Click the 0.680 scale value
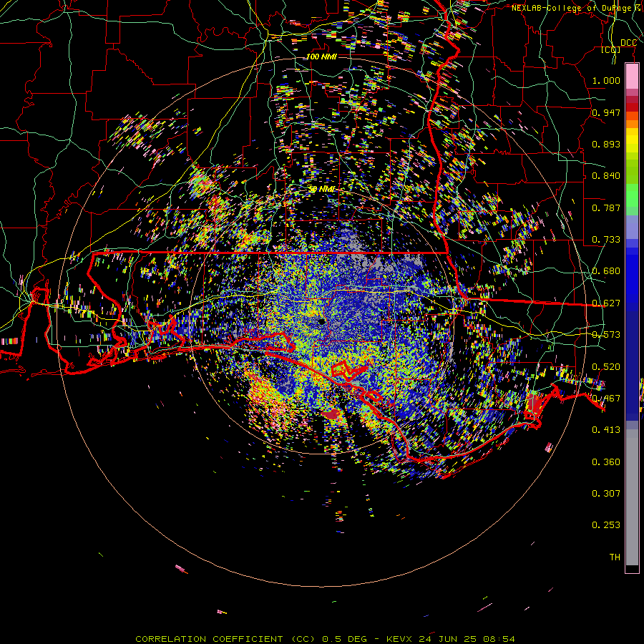Screen dimensions: 644x644 (606, 271)
